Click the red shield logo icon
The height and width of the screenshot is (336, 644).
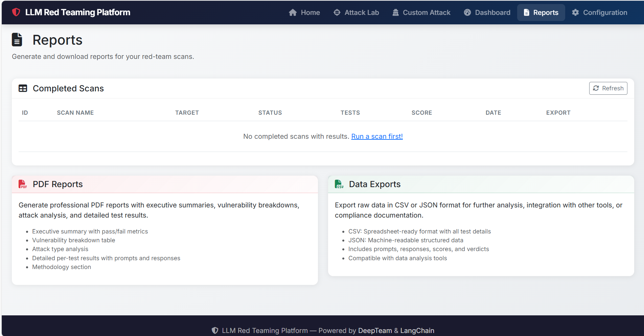coord(16,12)
